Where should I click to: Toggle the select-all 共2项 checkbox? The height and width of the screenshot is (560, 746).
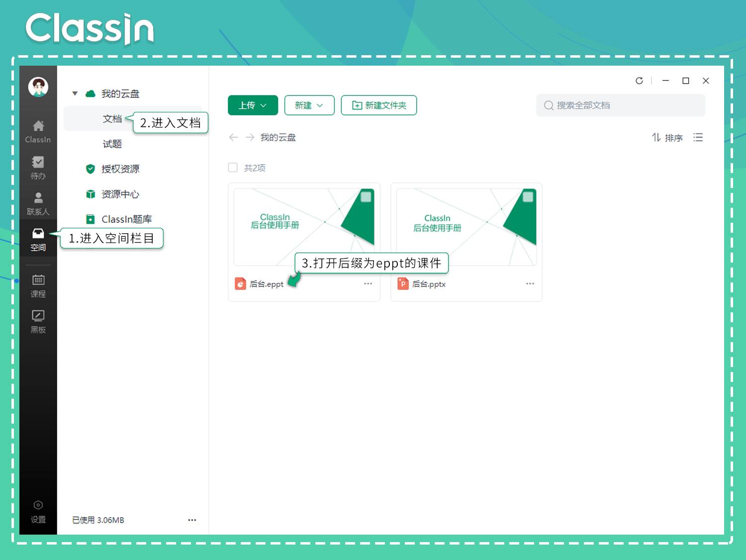coord(233,168)
